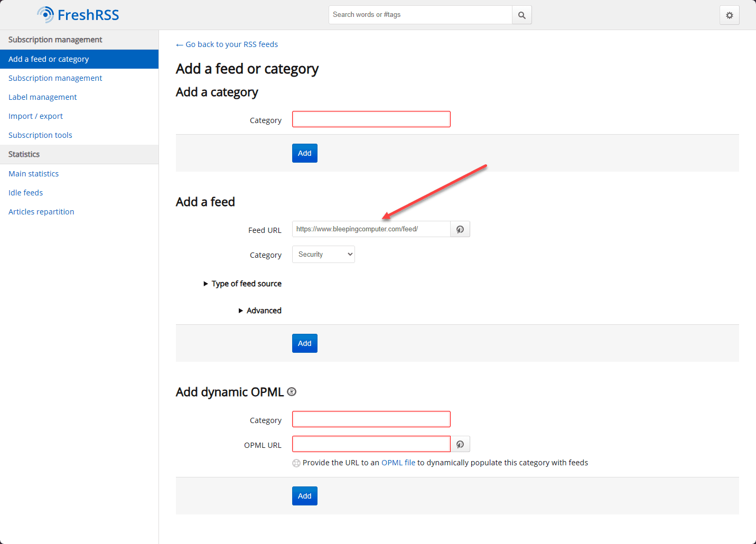Open Import / export in the sidebar
756x544 pixels.
click(x=35, y=116)
